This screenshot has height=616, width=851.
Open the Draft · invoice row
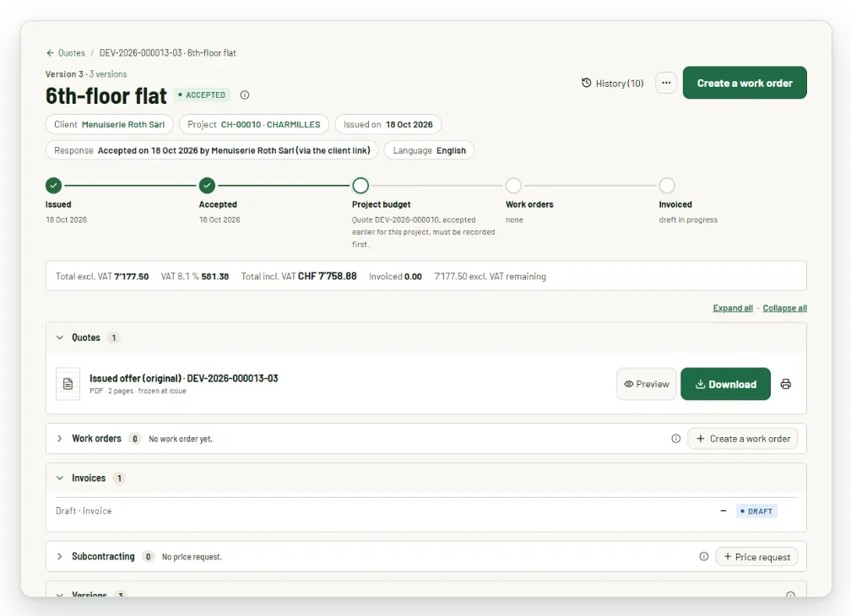coord(426,511)
